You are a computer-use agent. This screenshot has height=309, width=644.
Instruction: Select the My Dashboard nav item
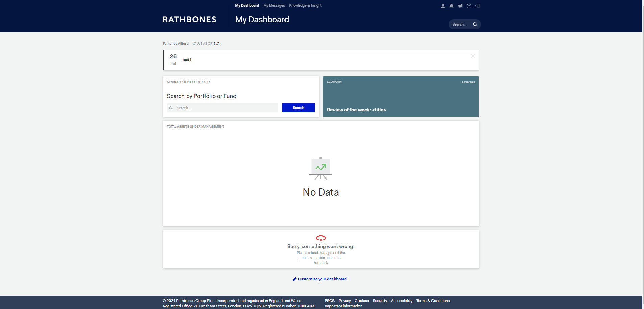(247, 5)
